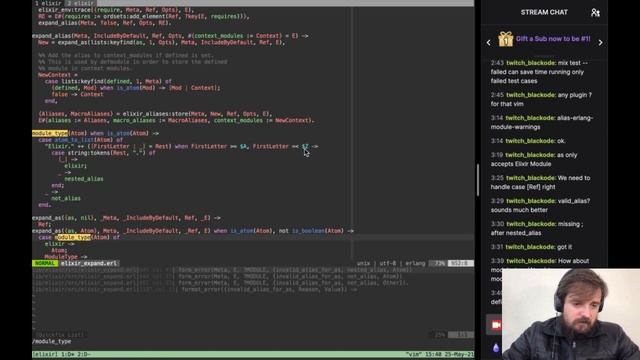Click the gift box icon in chat banner
Image resolution: width=640 pixels, height=360 pixels.
click(505, 39)
